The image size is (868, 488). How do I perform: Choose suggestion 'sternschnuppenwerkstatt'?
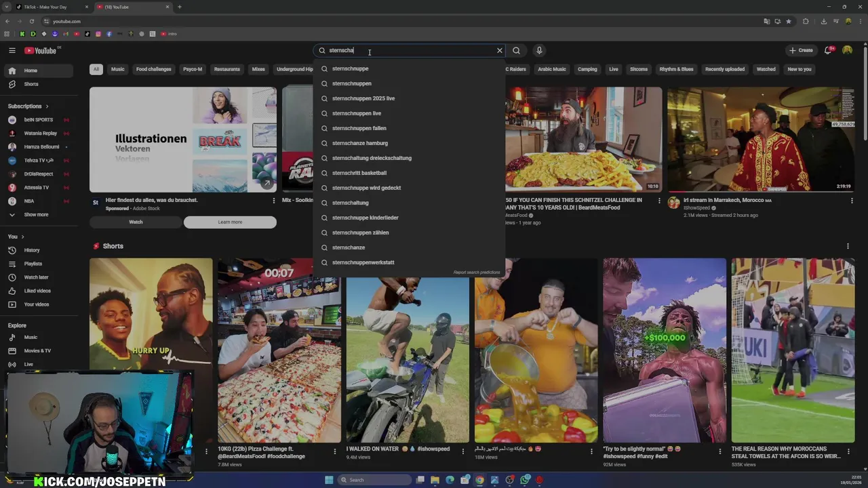(x=409, y=262)
